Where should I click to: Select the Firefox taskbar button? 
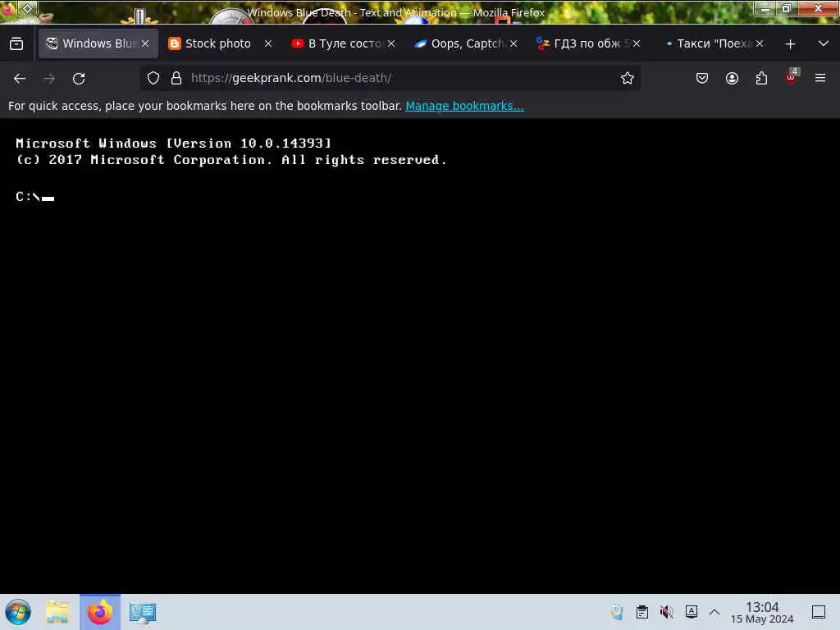100,612
